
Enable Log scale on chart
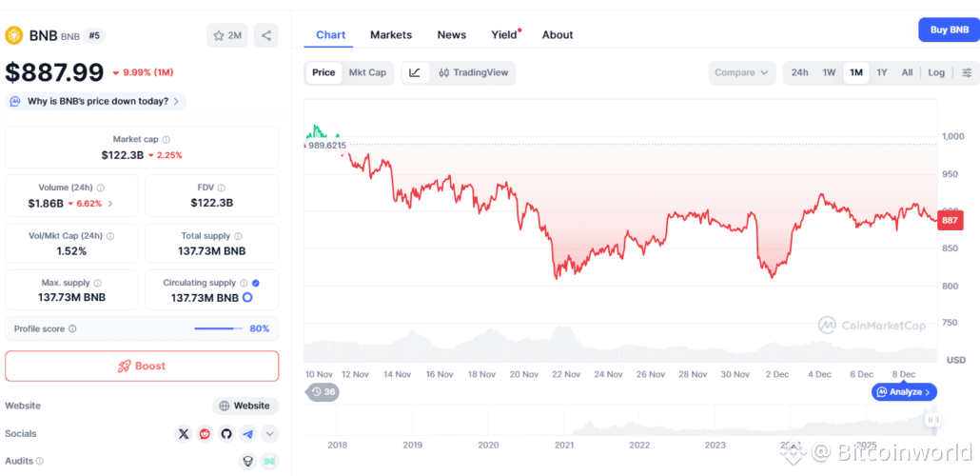(x=936, y=72)
